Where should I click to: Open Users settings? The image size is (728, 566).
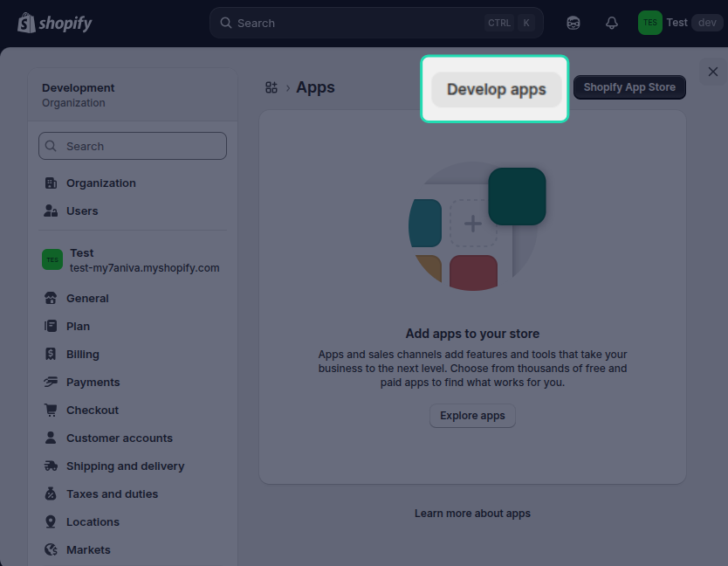pos(133,211)
